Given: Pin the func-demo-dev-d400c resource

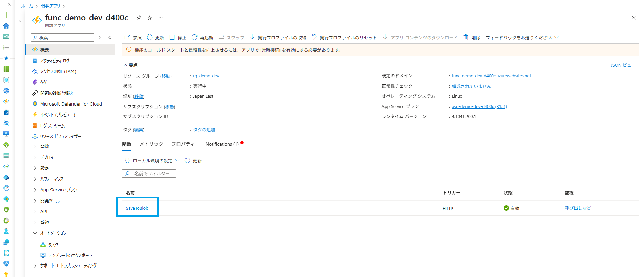Looking at the screenshot, I should click(139, 18).
